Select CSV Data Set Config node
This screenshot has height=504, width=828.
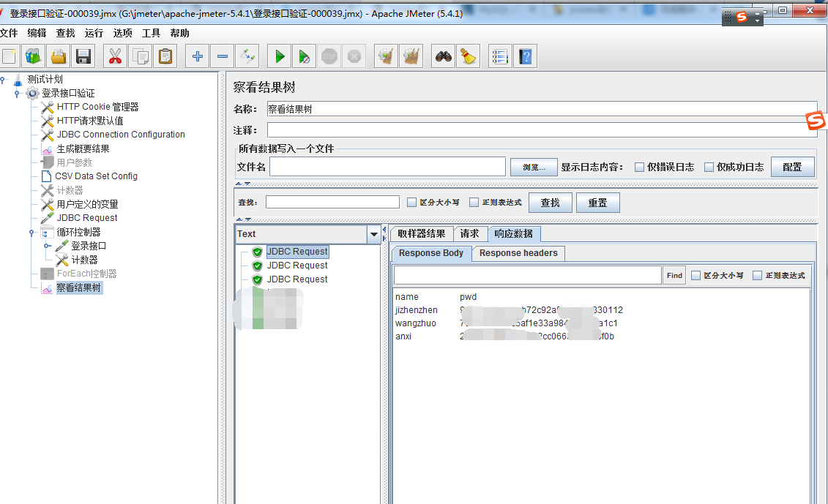coord(96,176)
